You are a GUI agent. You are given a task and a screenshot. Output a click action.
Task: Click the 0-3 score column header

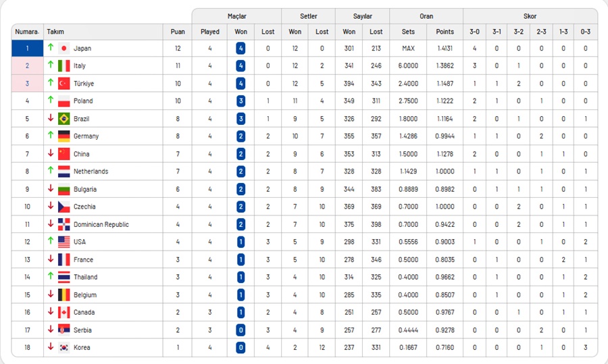[586, 32]
